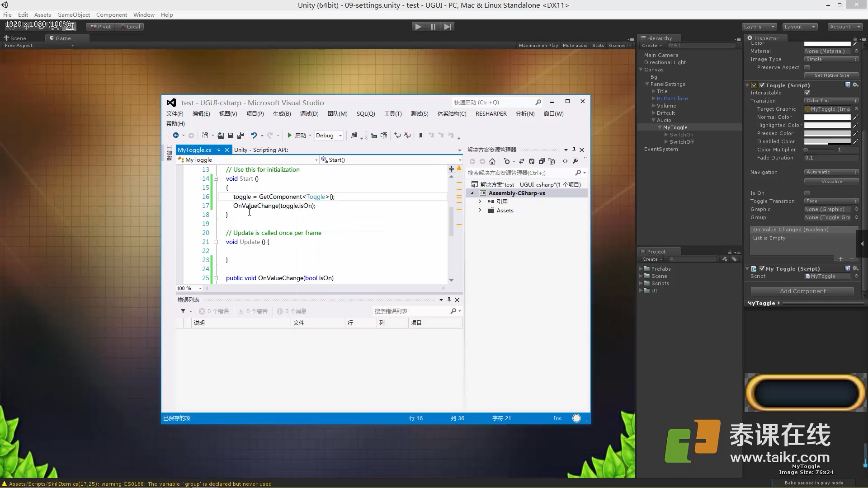Open the Layers dropdown button
Image resolution: width=868 pixels, height=488 pixels.
759,27
